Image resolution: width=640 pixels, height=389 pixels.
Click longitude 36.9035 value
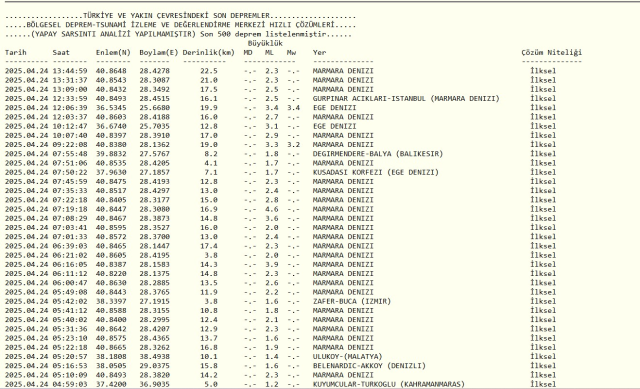pos(154,384)
